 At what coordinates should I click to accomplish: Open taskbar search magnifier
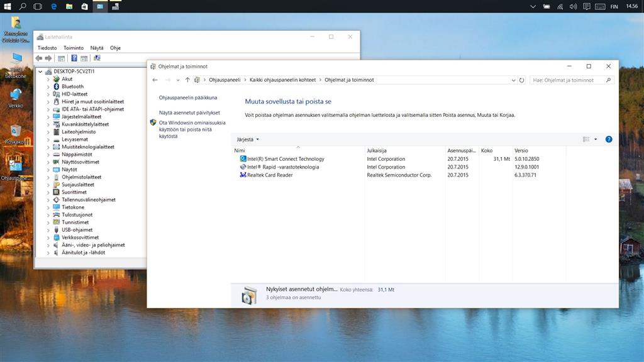point(23,6)
